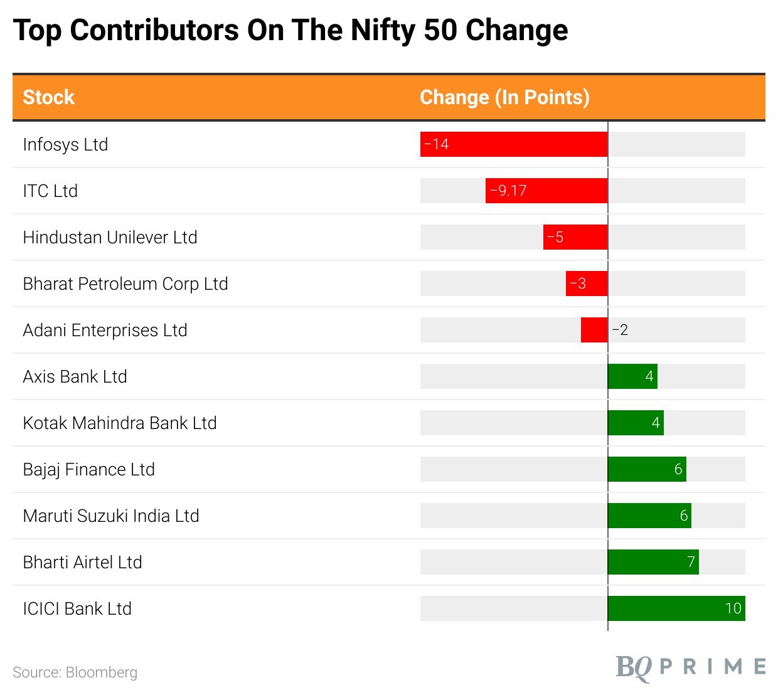Click the Bharti Airtel Ltd label

coord(82,562)
